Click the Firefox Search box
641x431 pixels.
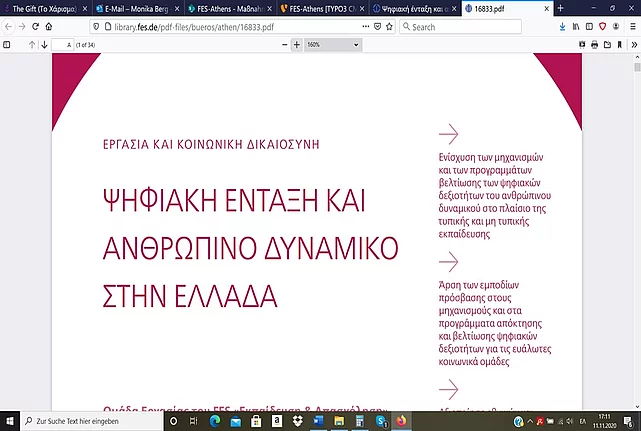[460, 27]
